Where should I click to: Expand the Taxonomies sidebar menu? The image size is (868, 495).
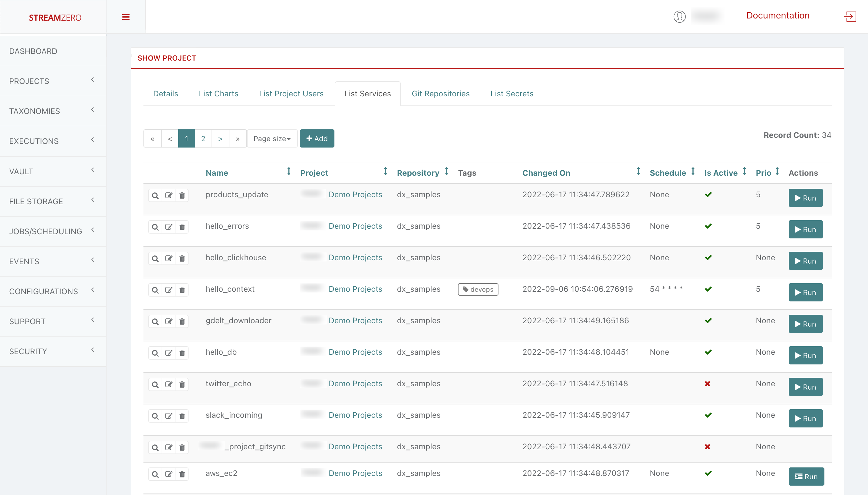(x=53, y=111)
